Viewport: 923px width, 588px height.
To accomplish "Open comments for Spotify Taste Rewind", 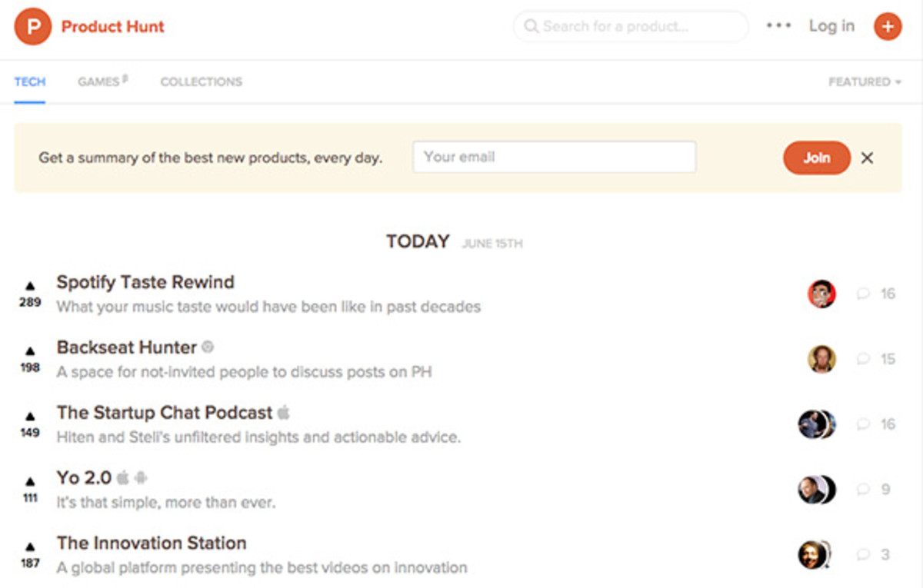I will [876, 294].
